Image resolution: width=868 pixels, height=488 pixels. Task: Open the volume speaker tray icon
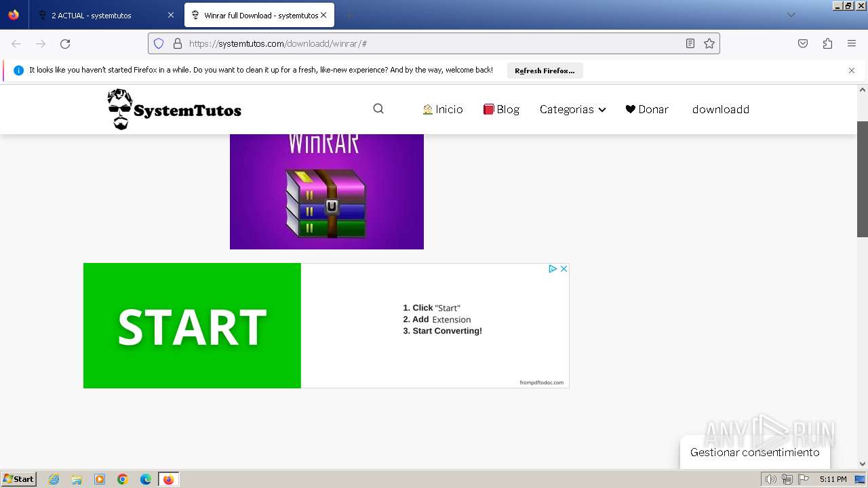(x=770, y=479)
